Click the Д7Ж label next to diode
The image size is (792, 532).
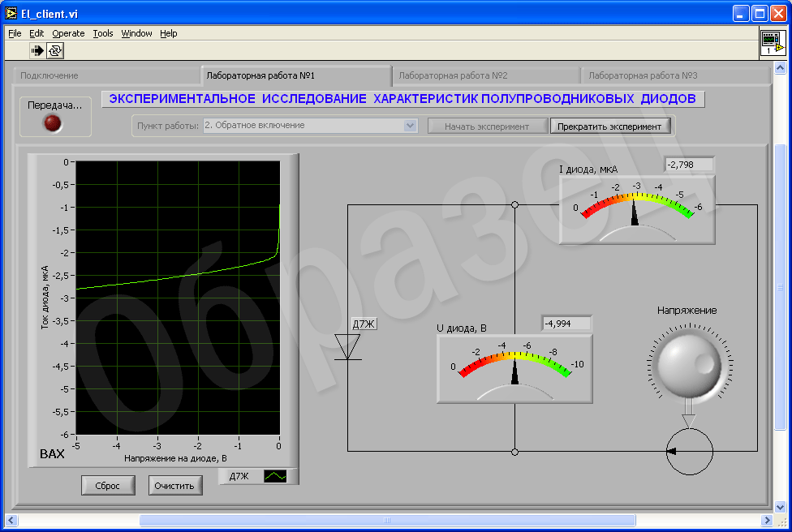(364, 324)
